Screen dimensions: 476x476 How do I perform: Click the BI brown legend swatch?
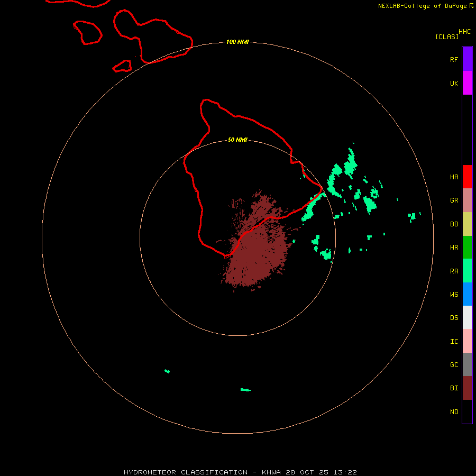pyautogui.click(x=467, y=388)
